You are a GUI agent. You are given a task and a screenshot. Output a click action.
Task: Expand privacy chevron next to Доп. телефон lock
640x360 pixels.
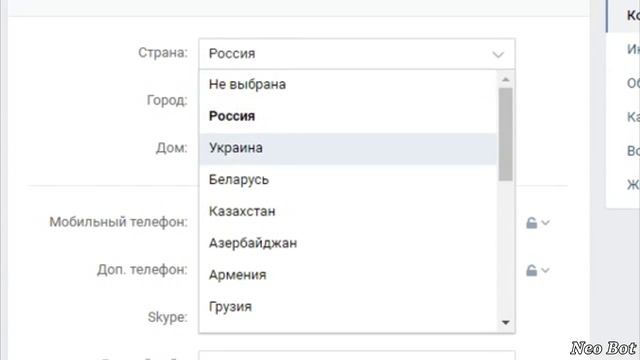545,270
